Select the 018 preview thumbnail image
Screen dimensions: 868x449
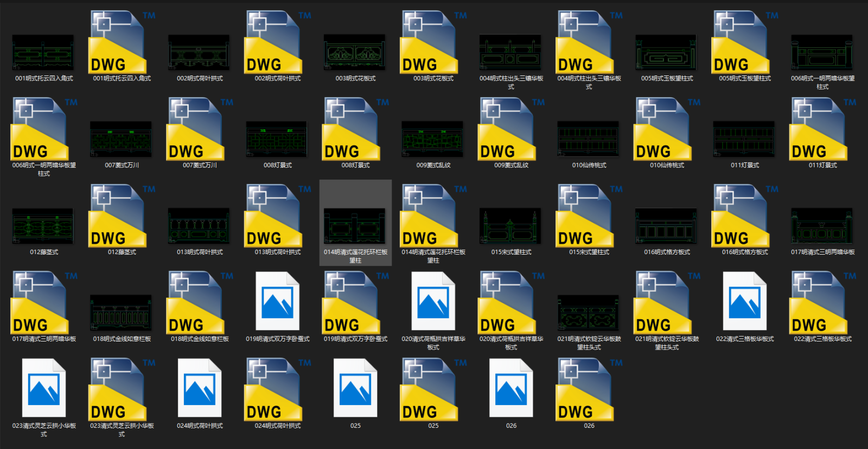[121, 313]
